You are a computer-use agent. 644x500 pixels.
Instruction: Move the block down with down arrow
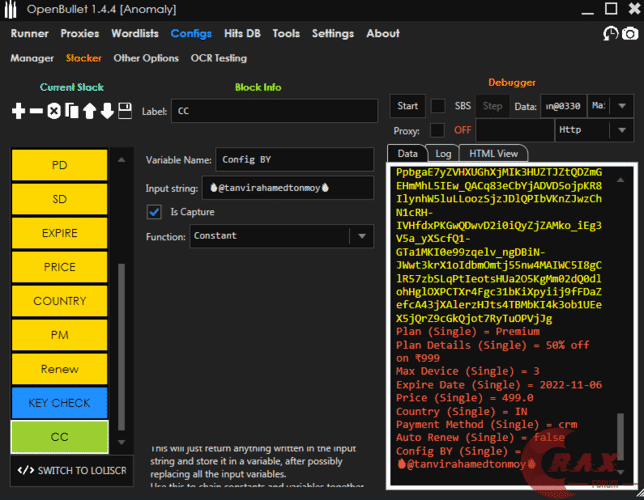tap(107, 111)
